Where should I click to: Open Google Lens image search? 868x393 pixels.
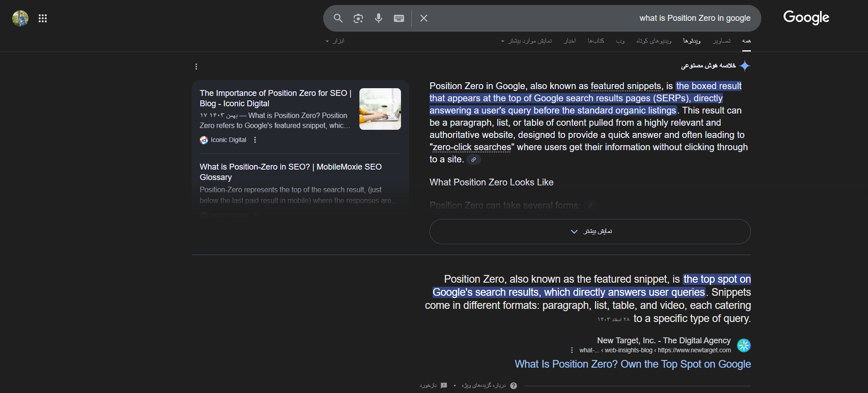tap(358, 18)
